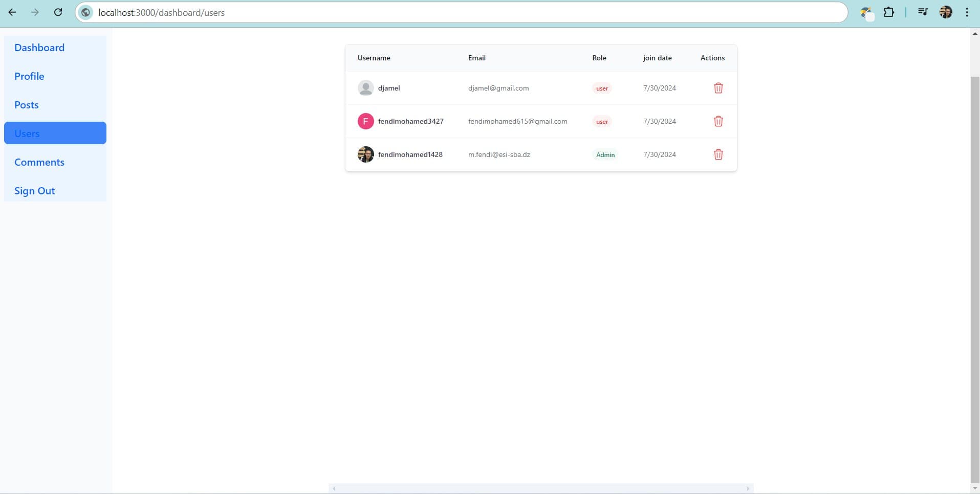Click the horizontal scrollbar at page bottom
Screen dimensions: 980x494
pos(540,488)
